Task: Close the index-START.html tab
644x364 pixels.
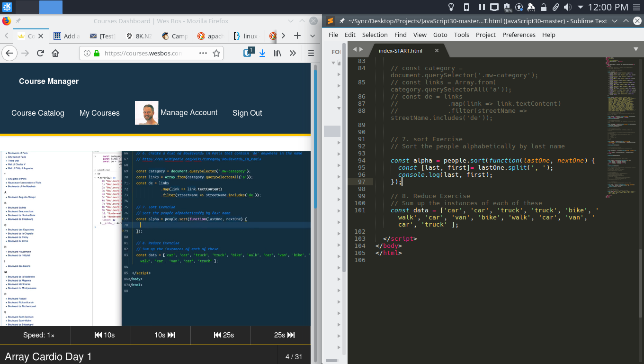Action: [x=437, y=51]
